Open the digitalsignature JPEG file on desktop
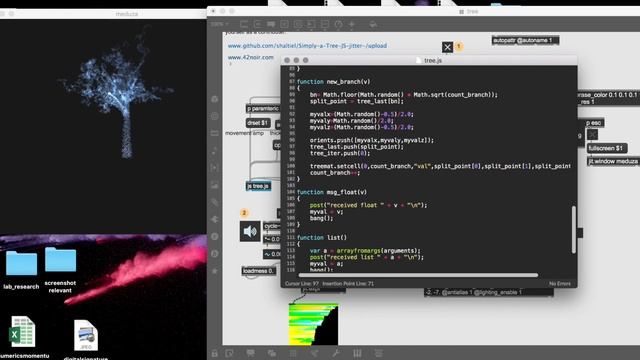The height and width of the screenshot is (360, 640). [86, 336]
